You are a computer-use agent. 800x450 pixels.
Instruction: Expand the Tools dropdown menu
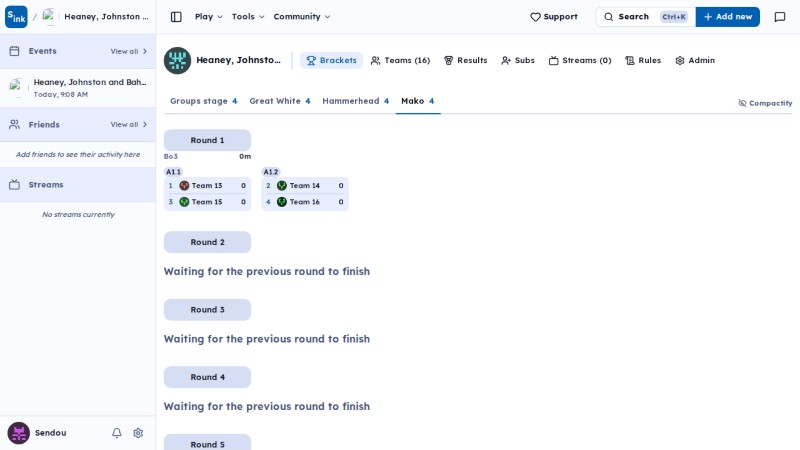pyautogui.click(x=248, y=17)
